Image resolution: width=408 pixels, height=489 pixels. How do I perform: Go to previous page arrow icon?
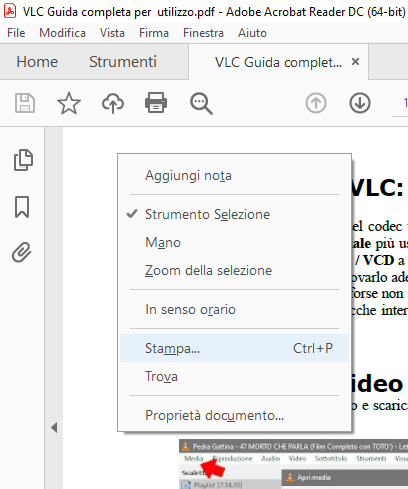[x=316, y=103]
